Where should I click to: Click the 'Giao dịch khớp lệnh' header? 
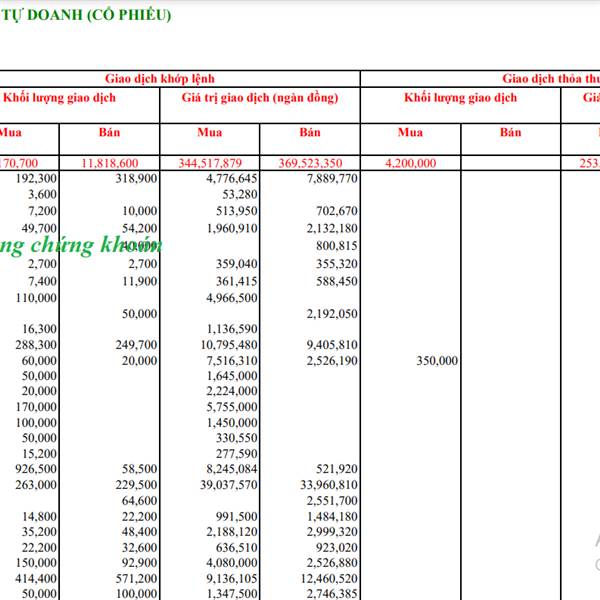[160, 78]
